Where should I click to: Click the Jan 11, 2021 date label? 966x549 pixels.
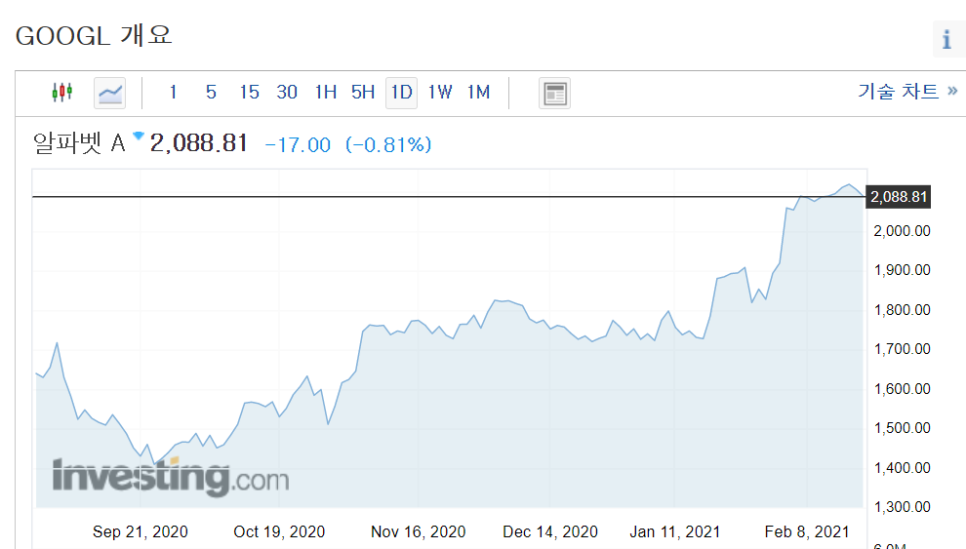click(x=675, y=532)
